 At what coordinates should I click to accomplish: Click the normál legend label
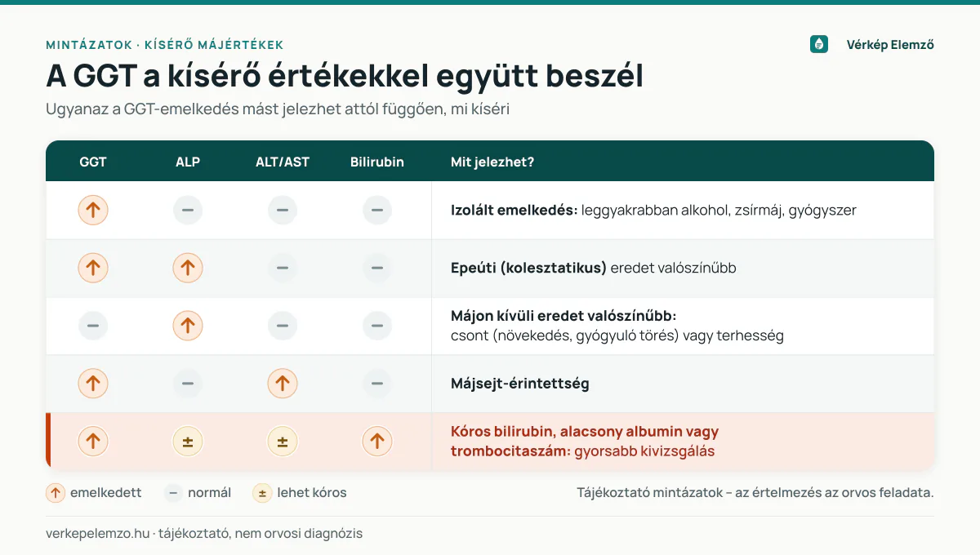tap(209, 493)
